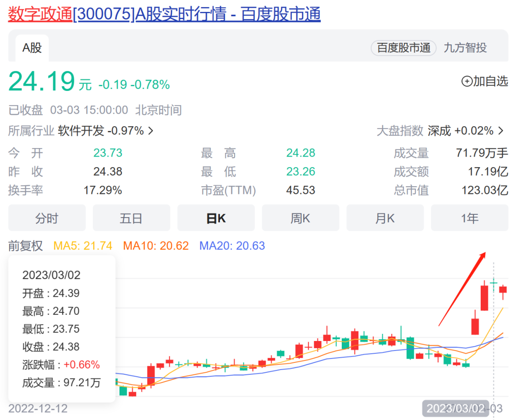The height and width of the screenshot is (420, 514).
Task: Click the MA20: 20.63 indicator label
Action: 232,246
